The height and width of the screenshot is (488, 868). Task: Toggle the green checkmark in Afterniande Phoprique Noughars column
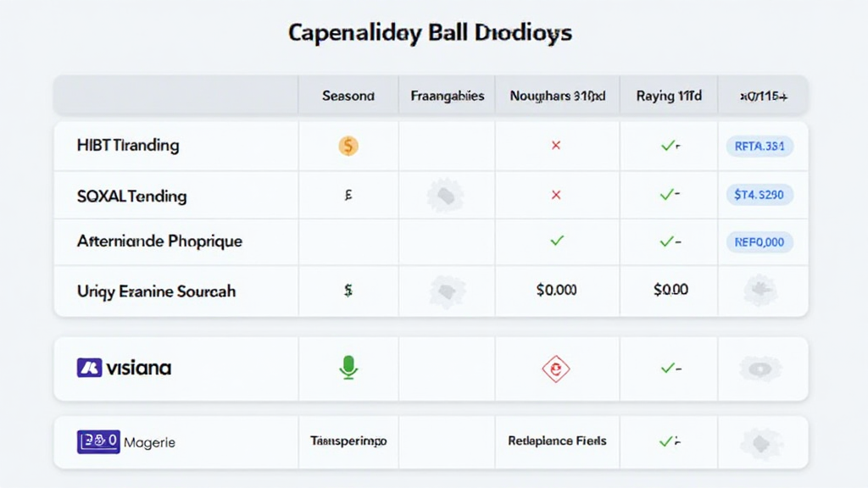click(x=557, y=241)
